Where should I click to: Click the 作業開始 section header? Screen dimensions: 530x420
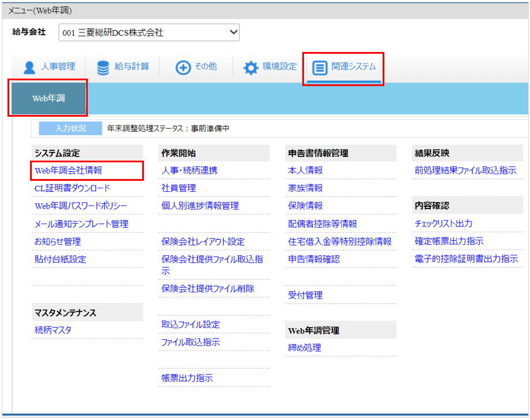(x=214, y=153)
